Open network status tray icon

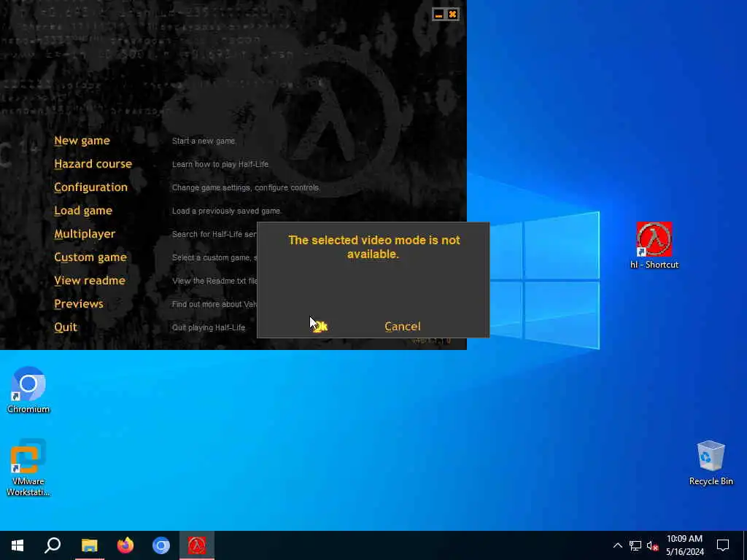(x=635, y=545)
